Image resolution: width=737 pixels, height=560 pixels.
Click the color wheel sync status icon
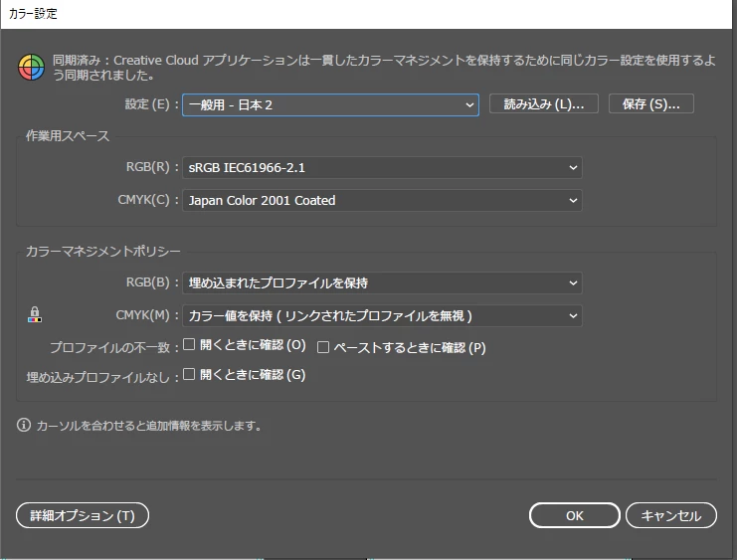[x=32, y=68]
